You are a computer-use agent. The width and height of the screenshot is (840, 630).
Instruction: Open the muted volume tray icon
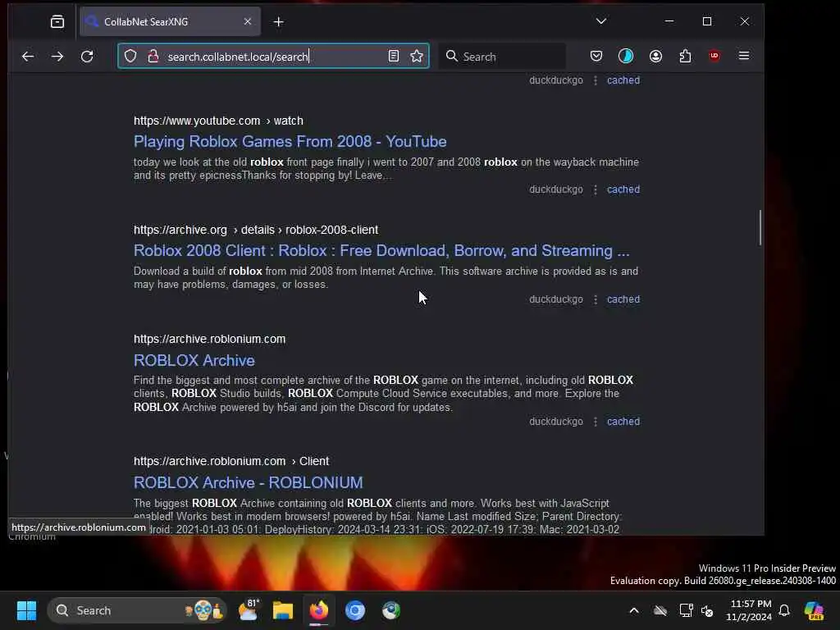coord(707,610)
